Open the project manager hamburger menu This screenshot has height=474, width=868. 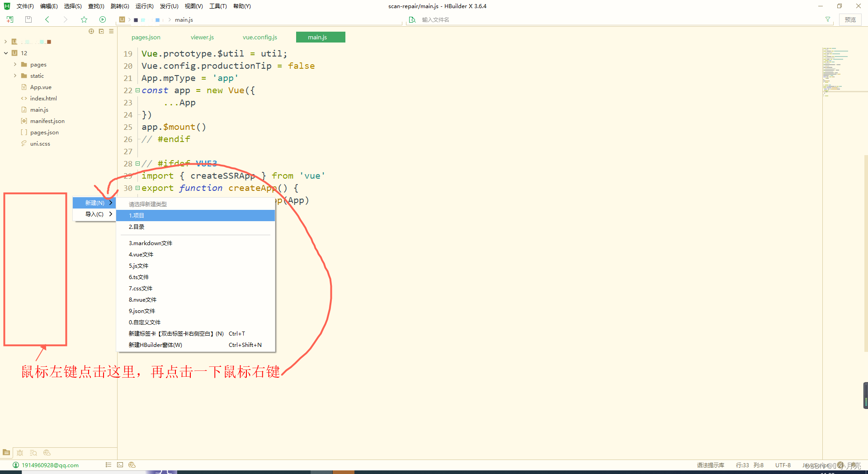[x=111, y=31]
